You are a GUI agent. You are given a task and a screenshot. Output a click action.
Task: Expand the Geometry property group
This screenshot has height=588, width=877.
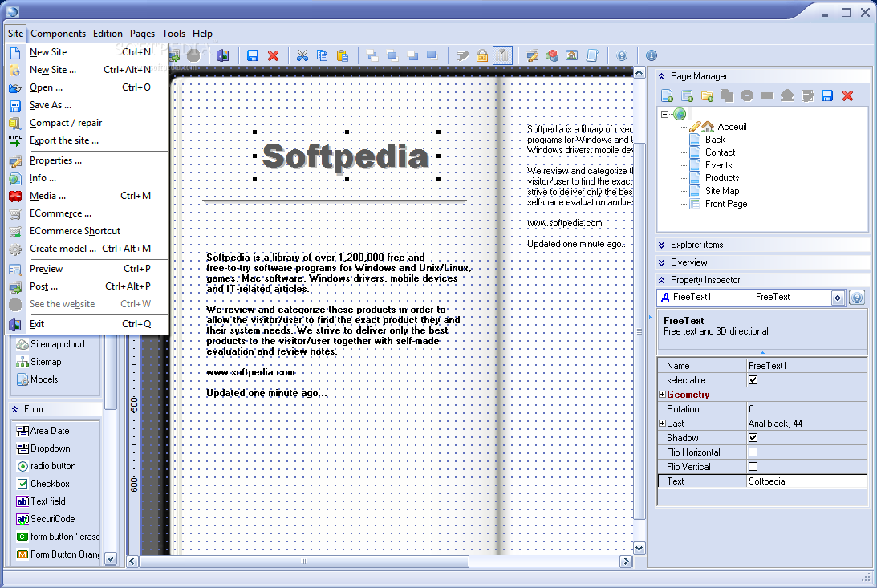pos(662,395)
